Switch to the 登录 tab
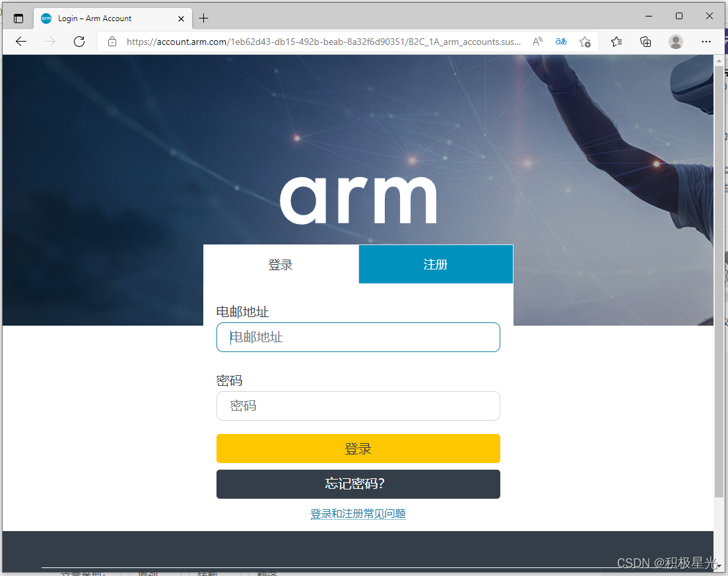Screen dimensions: 728x576 coord(281,264)
